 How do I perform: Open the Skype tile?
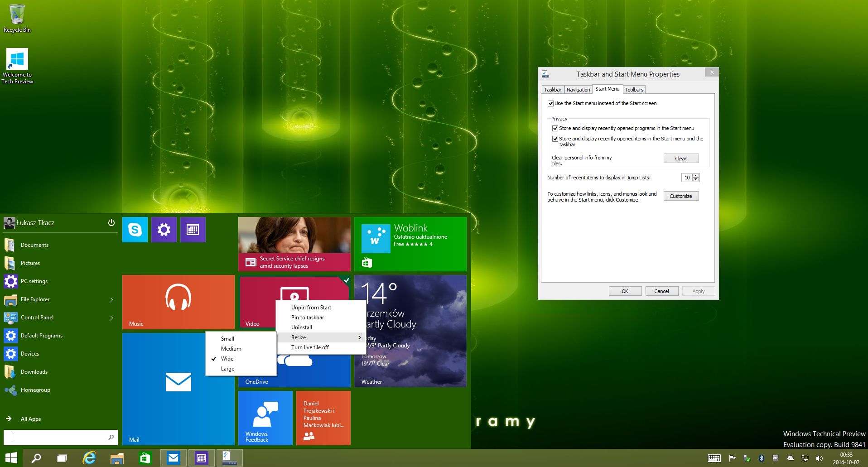135,230
